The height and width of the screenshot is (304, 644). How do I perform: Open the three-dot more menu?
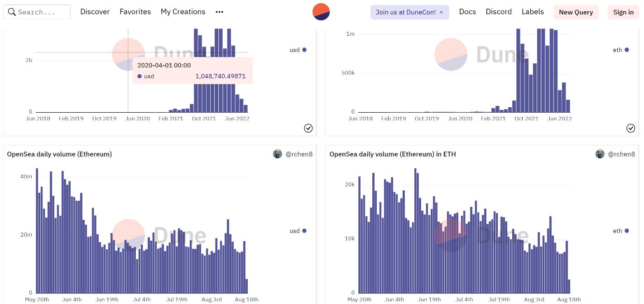220,12
